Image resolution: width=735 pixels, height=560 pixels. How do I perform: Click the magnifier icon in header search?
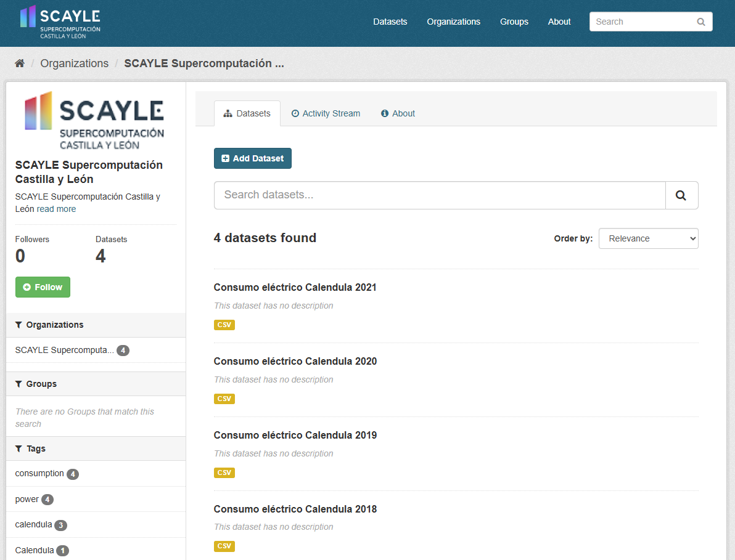pyautogui.click(x=701, y=22)
